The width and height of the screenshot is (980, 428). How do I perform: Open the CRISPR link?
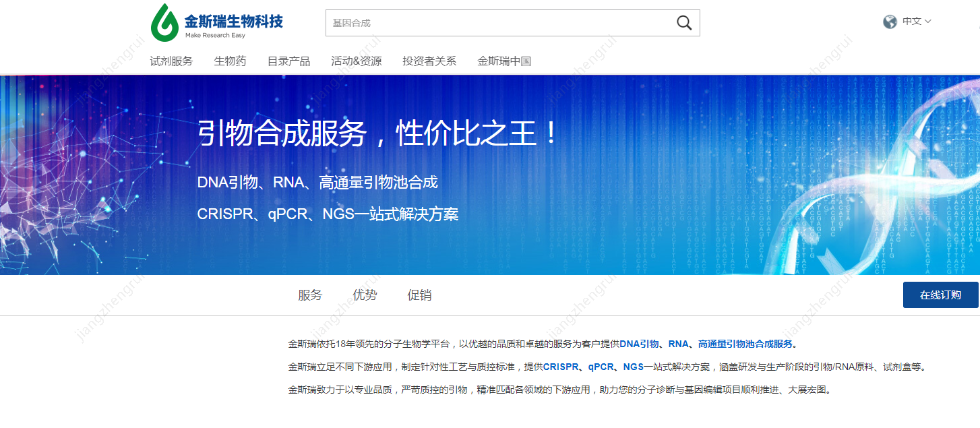click(x=561, y=367)
